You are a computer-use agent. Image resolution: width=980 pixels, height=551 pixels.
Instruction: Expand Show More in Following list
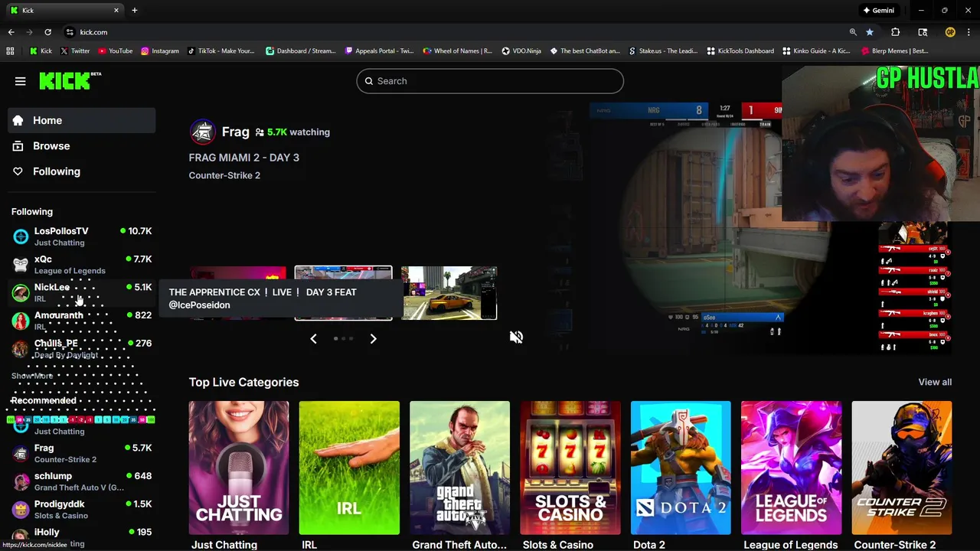coord(32,376)
